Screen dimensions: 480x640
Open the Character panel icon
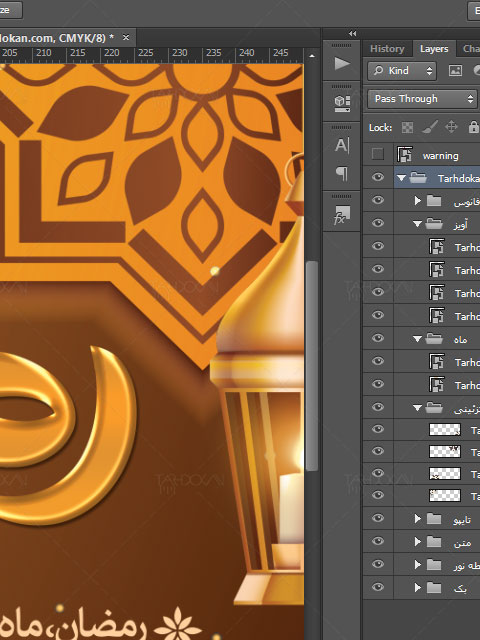click(x=342, y=145)
